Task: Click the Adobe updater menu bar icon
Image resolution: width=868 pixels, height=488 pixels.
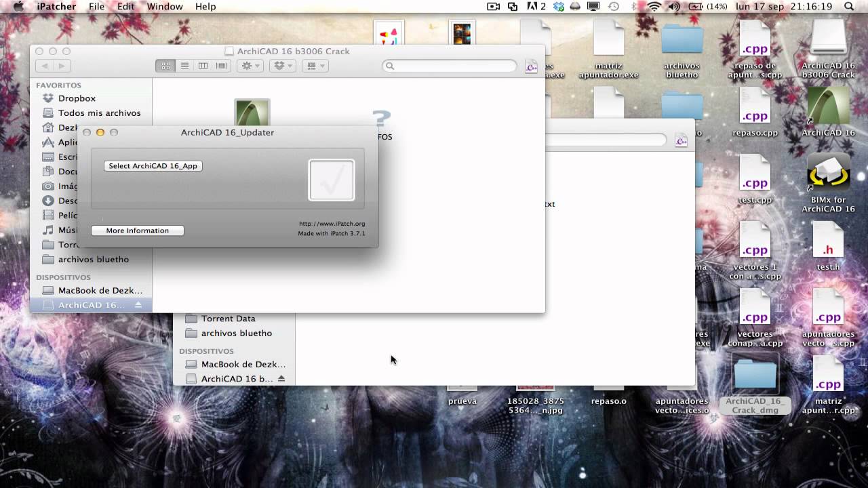Action: 536,7
